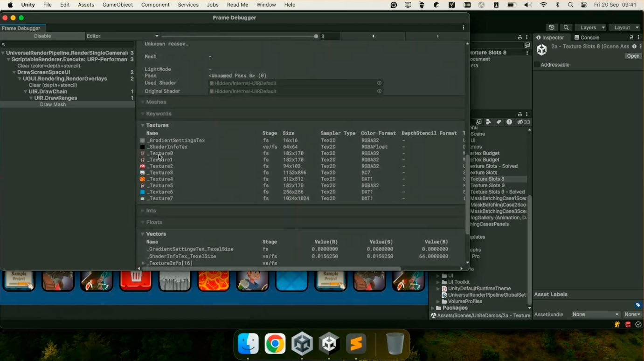
Task: Collapse the Vectors section
Action: coord(142,234)
